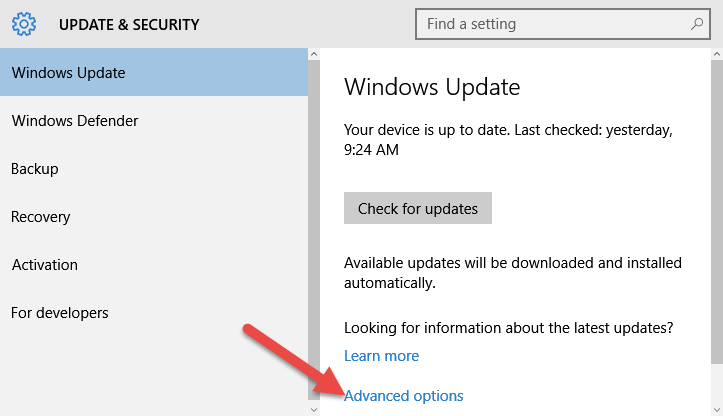Click the Check for updates button

pos(418,208)
